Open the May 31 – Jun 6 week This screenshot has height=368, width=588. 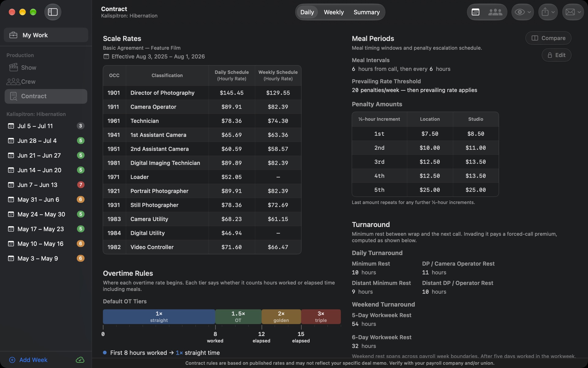pyautogui.click(x=46, y=199)
